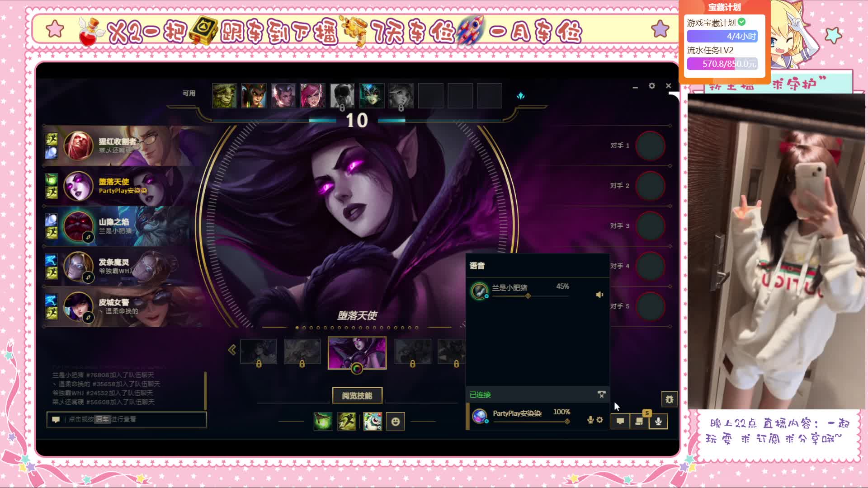
Task: Open the missions scroll icon with badge
Action: coord(639,421)
